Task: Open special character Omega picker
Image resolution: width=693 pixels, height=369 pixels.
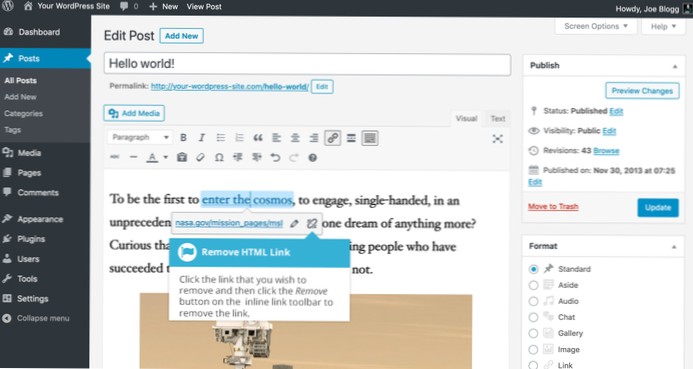Action: coord(219,157)
